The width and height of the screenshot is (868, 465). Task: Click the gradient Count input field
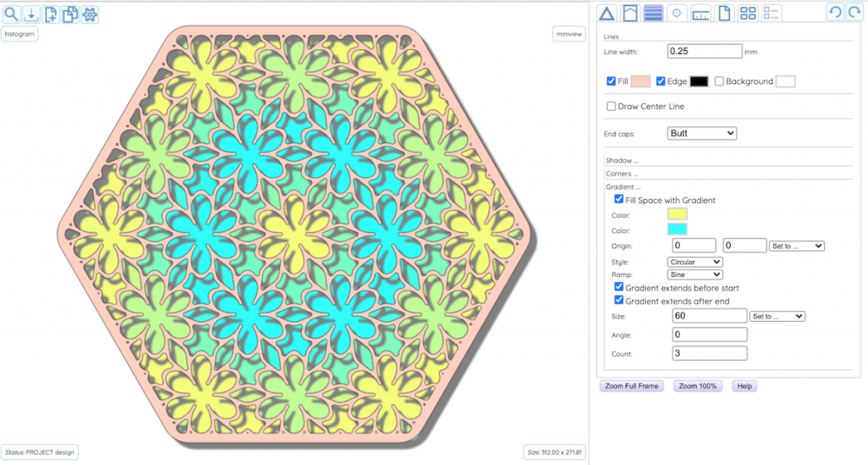(x=709, y=353)
